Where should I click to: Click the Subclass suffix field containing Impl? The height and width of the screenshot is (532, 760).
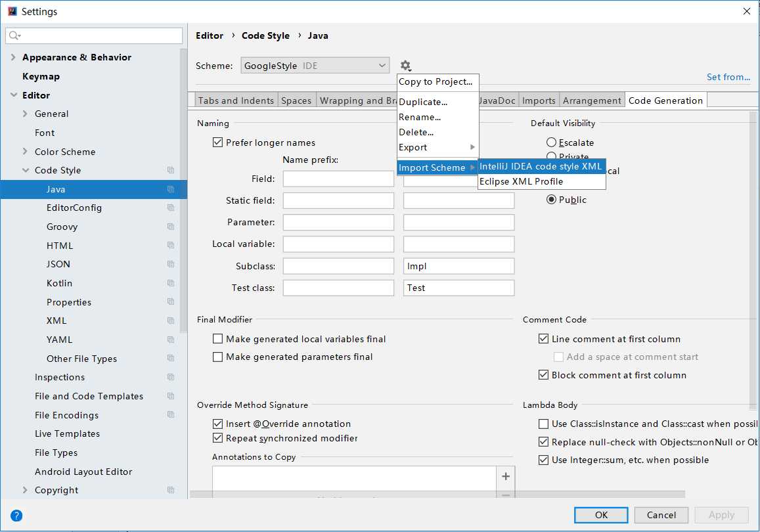pyautogui.click(x=458, y=266)
